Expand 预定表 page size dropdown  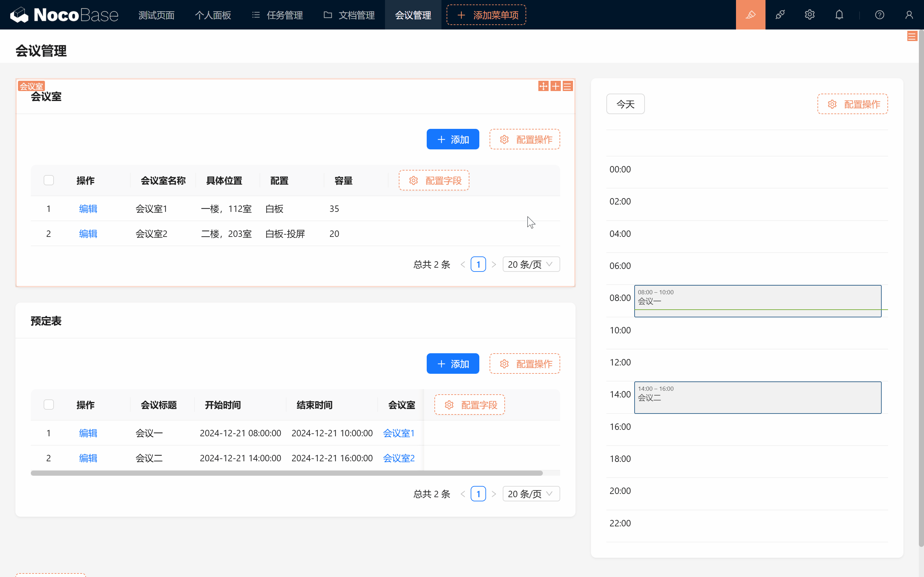[x=531, y=494]
